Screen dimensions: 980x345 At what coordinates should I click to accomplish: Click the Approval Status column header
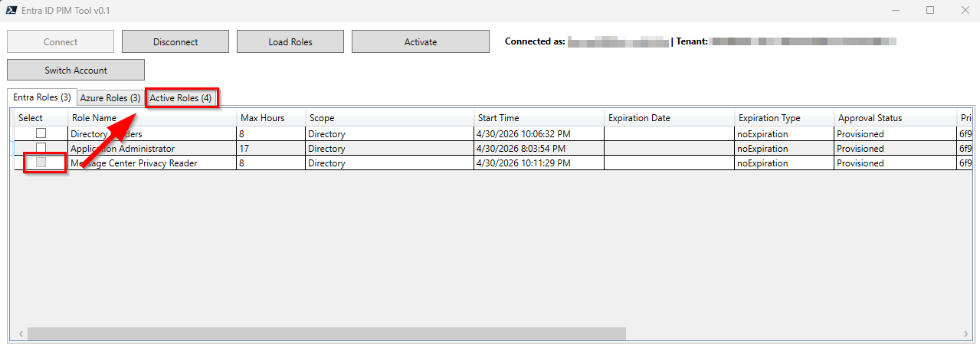point(895,118)
